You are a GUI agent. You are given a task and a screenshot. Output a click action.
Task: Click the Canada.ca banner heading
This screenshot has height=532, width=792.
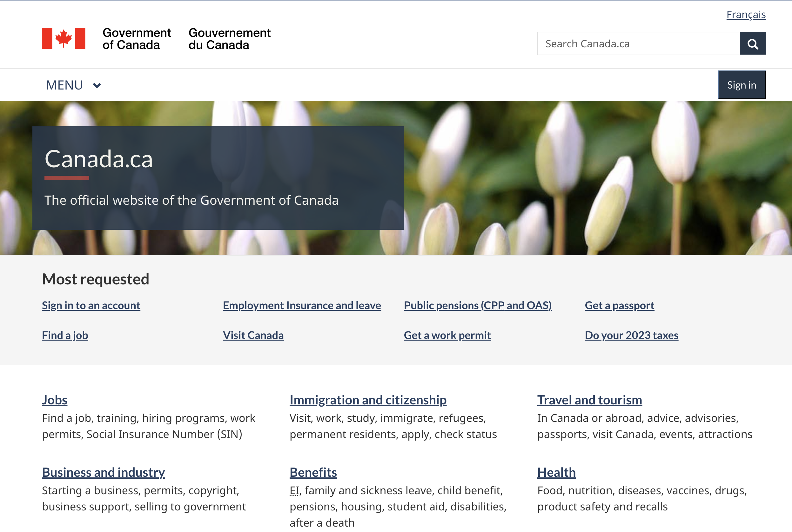tap(99, 159)
